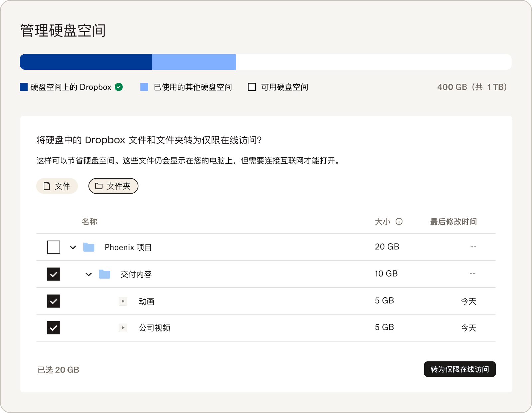Sort by the 最后修改时间 column
Viewport: 532px width, 413px height.
coord(453,221)
